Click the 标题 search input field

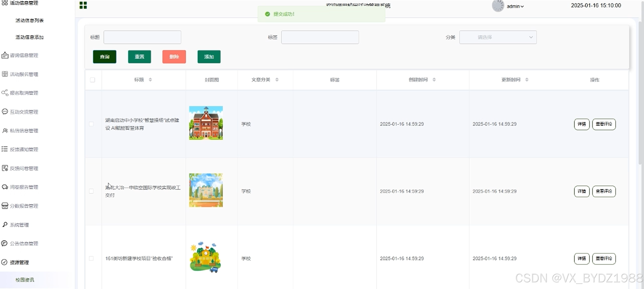click(142, 37)
